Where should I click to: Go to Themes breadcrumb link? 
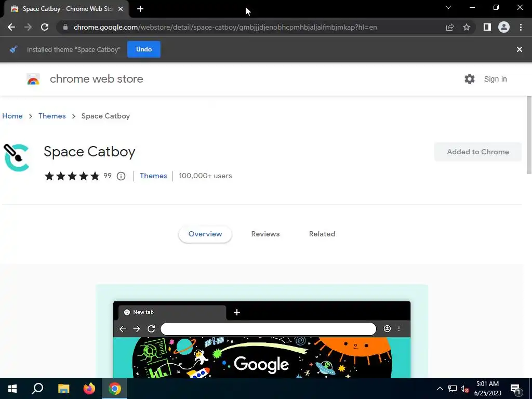pyautogui.click(x=52, y=116)
